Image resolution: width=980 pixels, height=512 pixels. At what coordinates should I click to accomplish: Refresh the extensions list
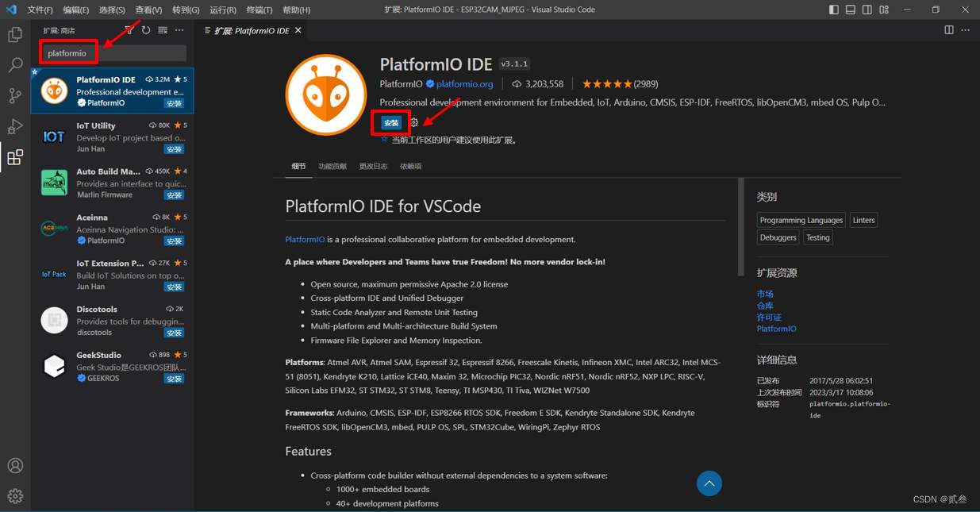coord(145,30)
